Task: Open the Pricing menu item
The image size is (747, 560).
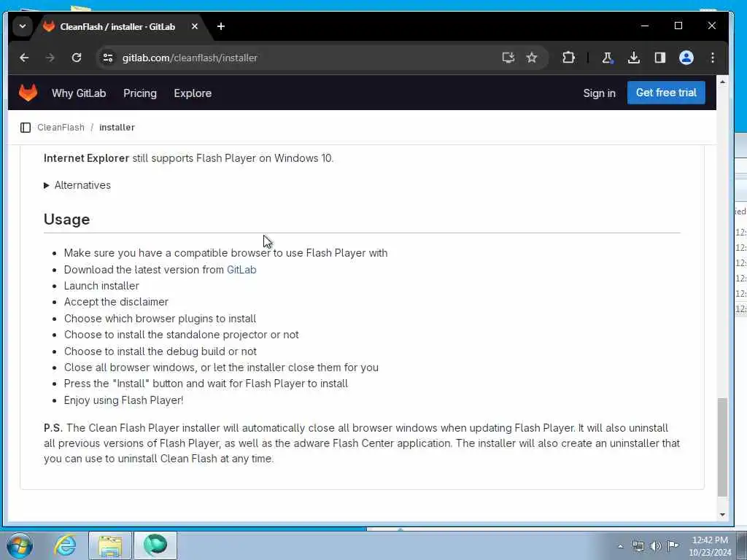Action: 140,93
